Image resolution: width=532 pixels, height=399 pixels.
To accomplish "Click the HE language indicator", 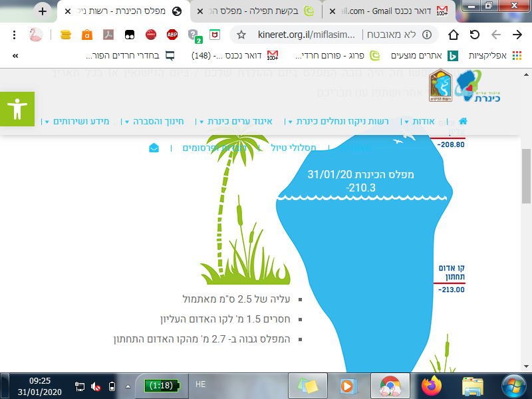I will click(201, 384).
